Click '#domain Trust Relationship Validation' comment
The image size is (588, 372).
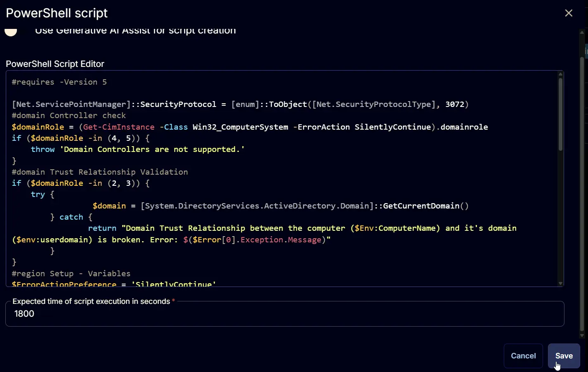(100, 172)
